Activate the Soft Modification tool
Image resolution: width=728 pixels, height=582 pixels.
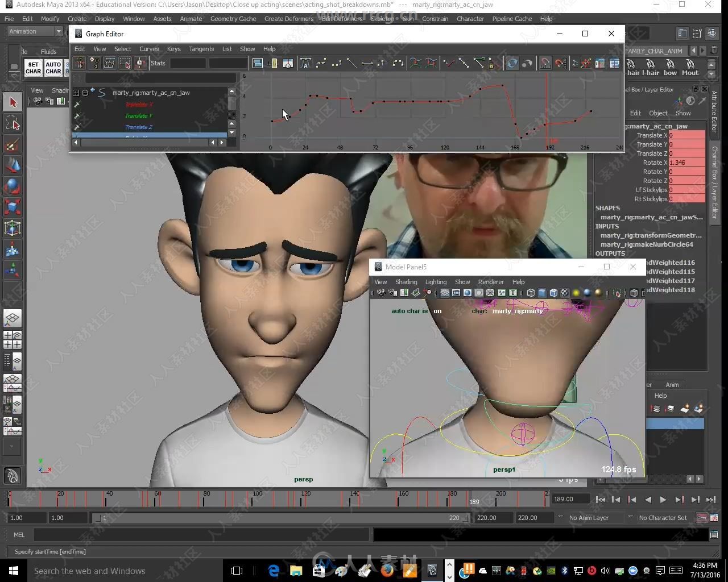click(13, 249)
